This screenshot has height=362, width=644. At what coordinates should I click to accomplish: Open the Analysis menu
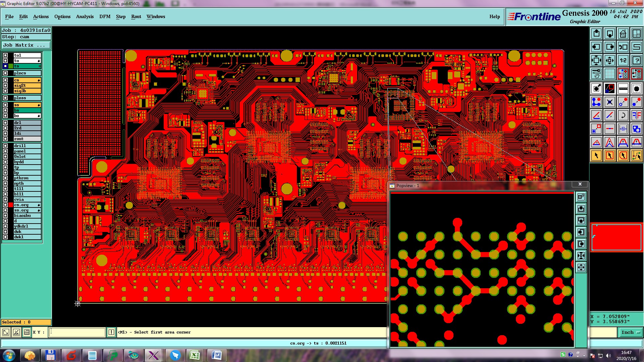click(85, 16)
